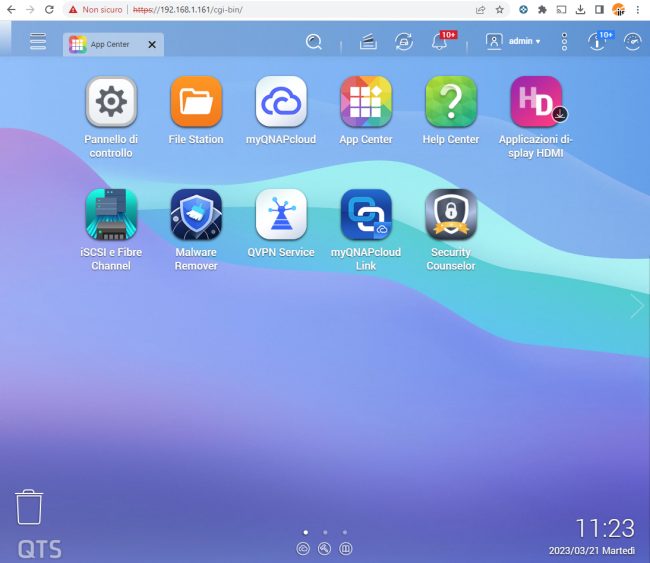The image size is (650, 563).
Task: Select the second desktop page dot
Action: 325,532
